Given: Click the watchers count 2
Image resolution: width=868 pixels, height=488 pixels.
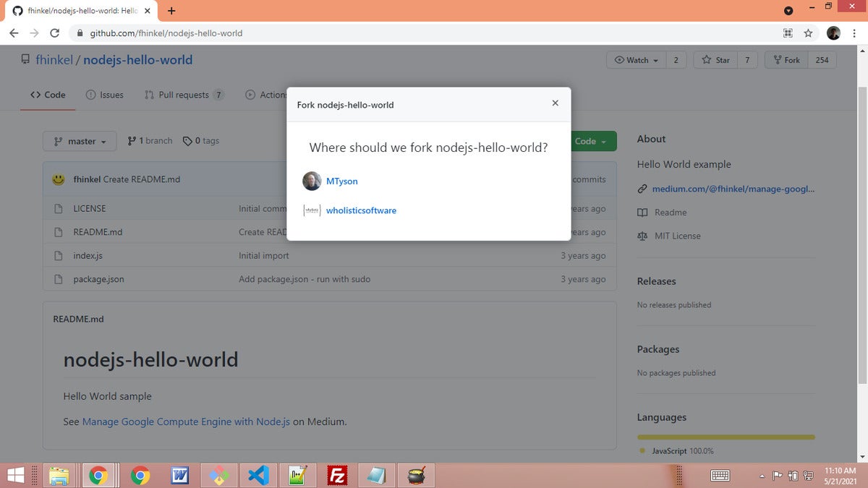Looking at the screenshot, I should [676, 60].
